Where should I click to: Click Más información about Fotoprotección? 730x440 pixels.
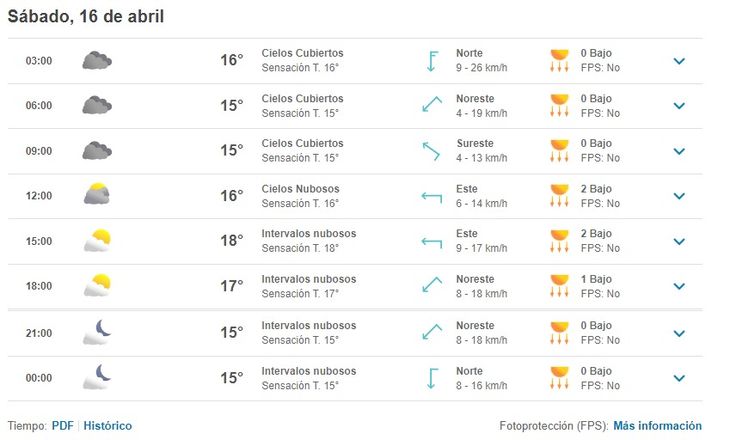(657, 426)
